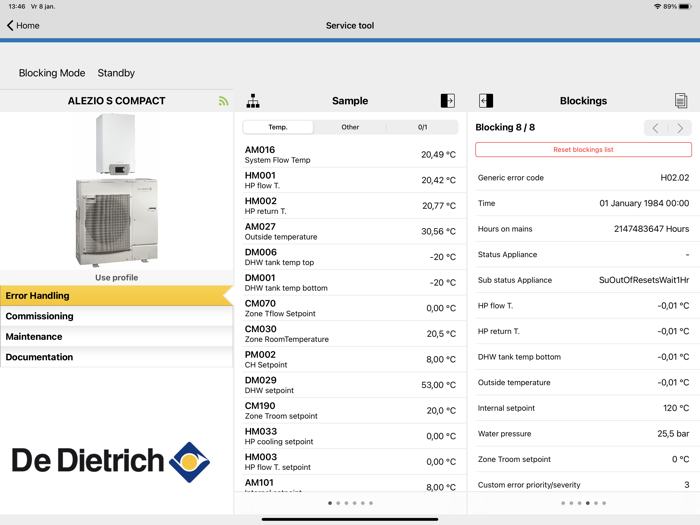Click the Sample panel page indicator dots

tap(350, 503)
